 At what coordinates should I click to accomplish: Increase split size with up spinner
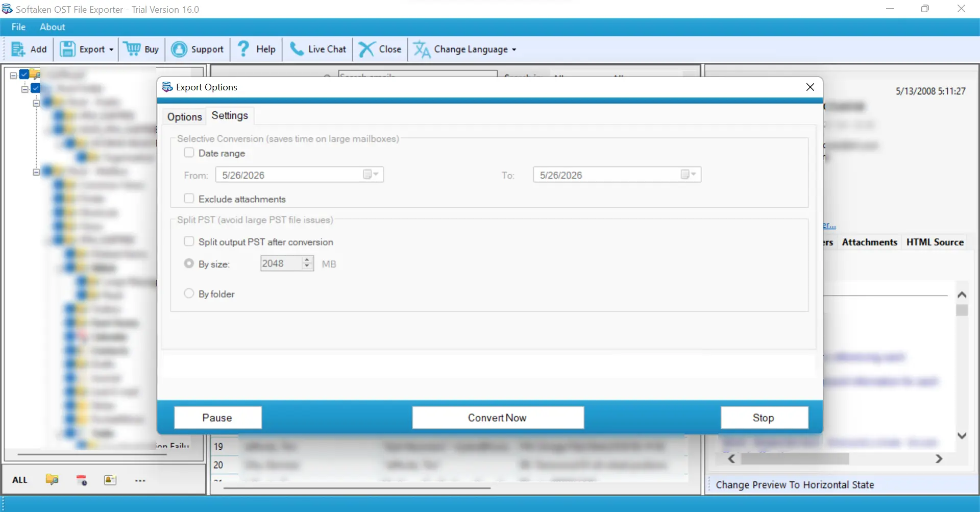tap(307, 260)
